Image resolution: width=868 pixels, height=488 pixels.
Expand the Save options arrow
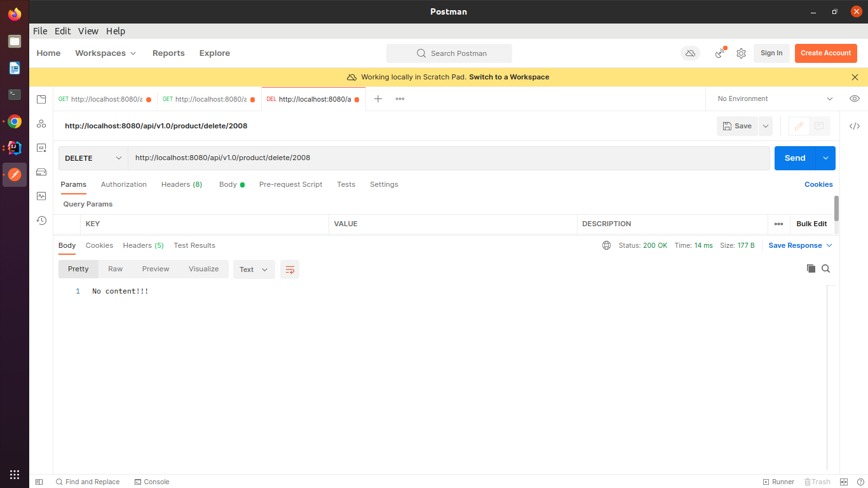[x=766, y=126]
